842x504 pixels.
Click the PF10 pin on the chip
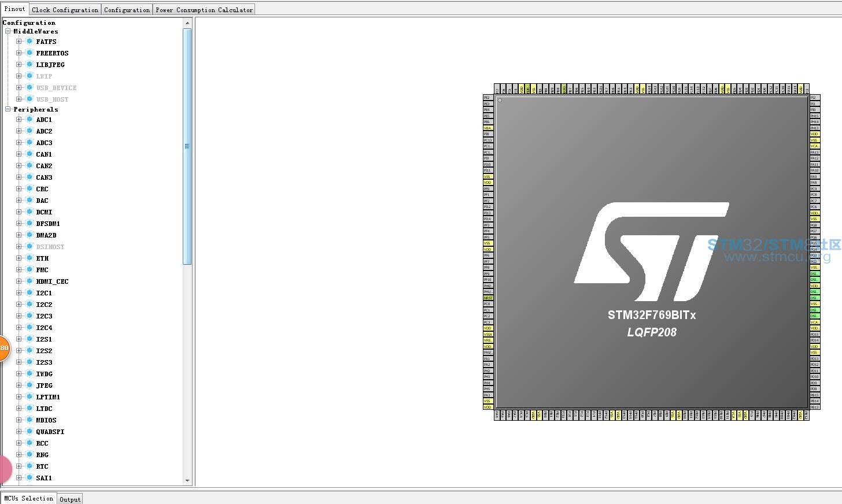point(488,280)
